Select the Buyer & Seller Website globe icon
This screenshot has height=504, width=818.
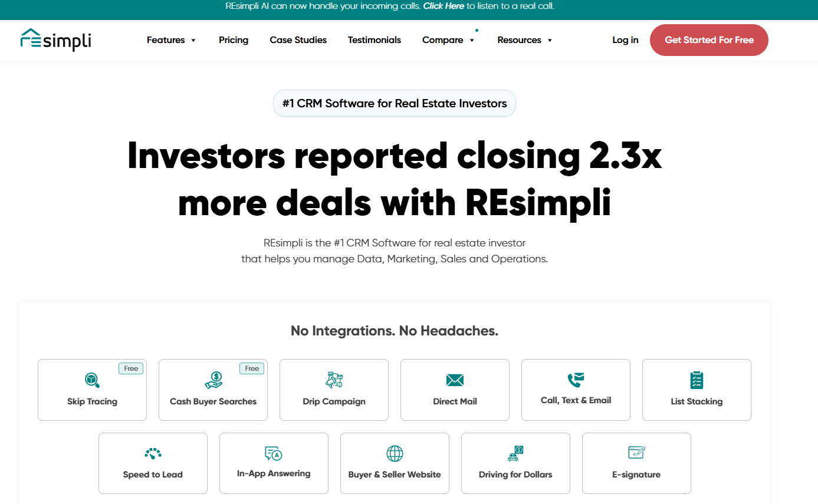pos(395,453)
